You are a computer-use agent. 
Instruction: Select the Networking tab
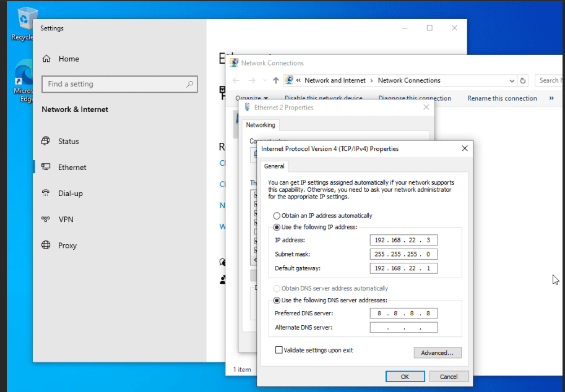pos(261,125)
